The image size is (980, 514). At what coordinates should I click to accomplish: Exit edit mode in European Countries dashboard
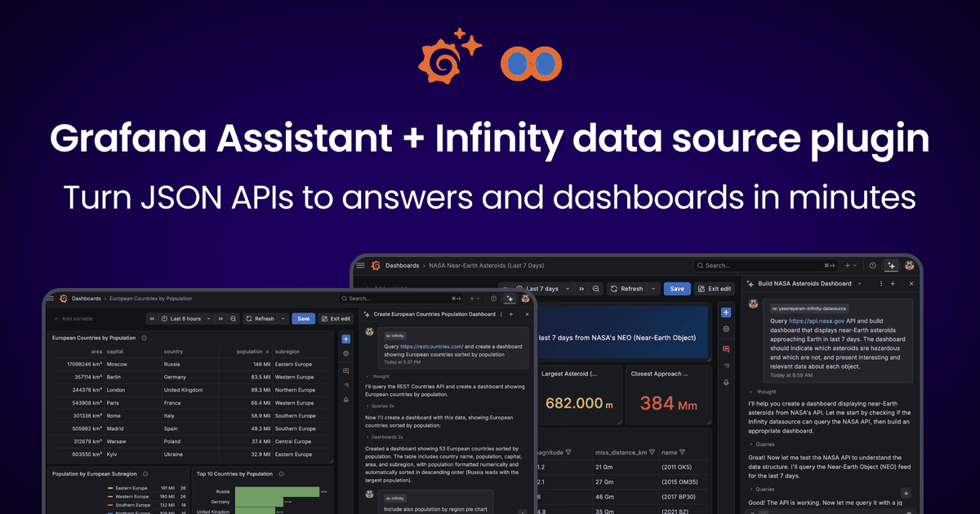pos(336,319)
